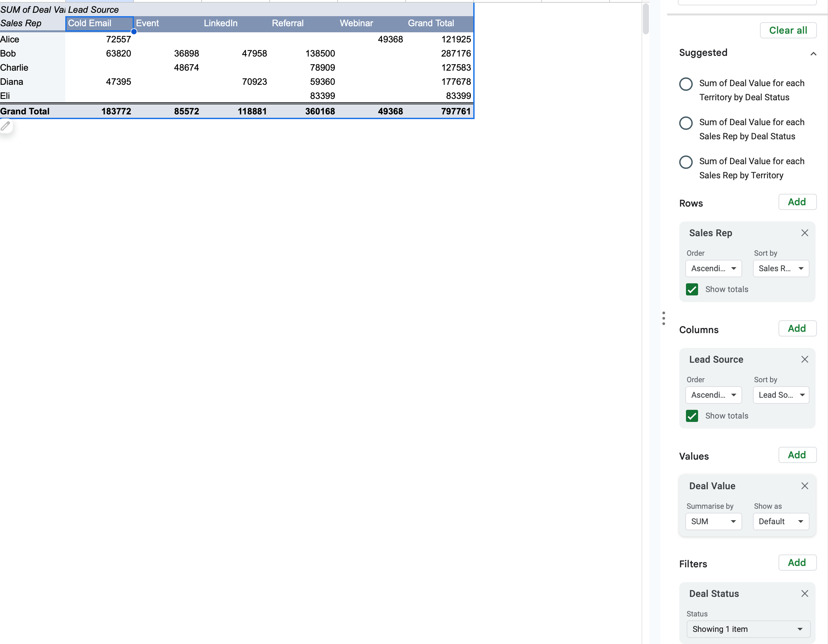The image size is (828, 644).
Task: Click the pencil edit pivot table icon
Action: 6,126
